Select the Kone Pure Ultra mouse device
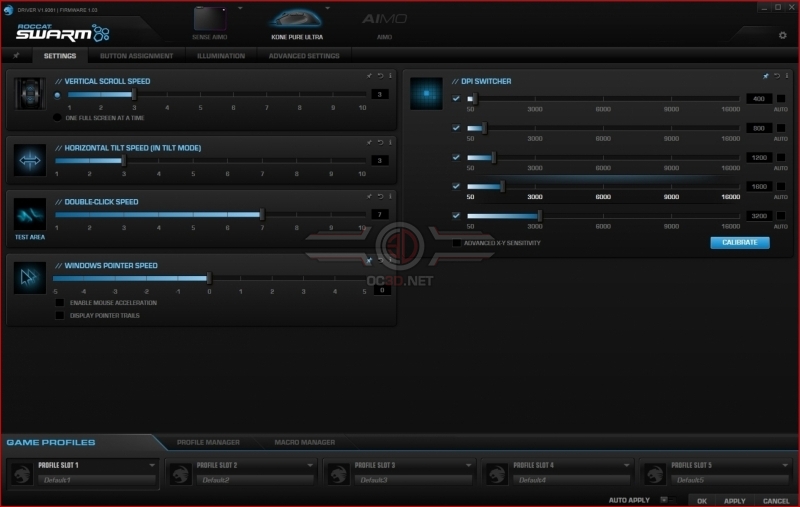800x507 pixels. click(x=297, y=24)
